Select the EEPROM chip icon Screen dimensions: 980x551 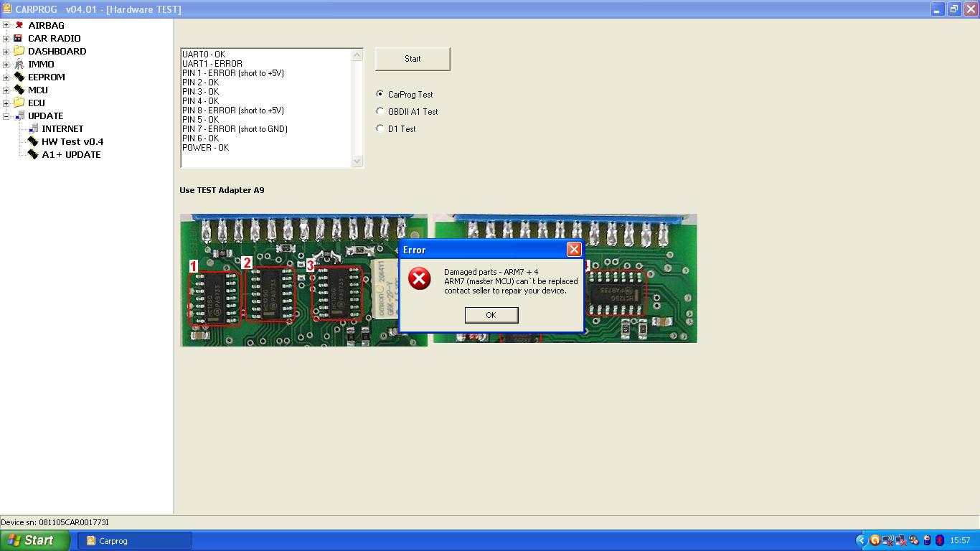(x=19, y=77)
